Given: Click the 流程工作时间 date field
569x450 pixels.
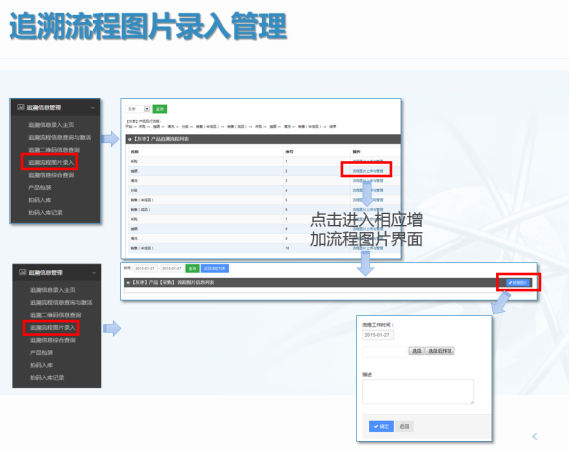Looking at the screenshot, I should tap(377, 335).
